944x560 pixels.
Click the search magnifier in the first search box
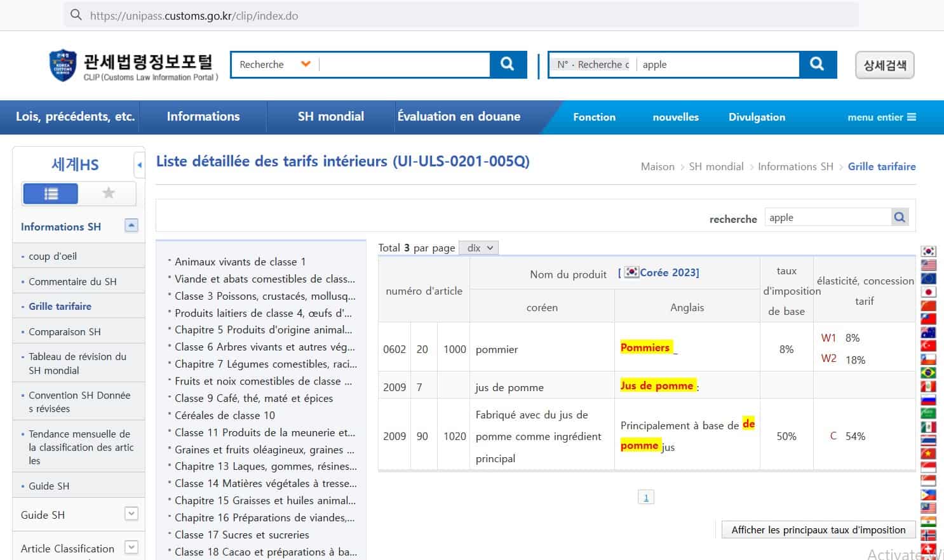coord(507,64)
